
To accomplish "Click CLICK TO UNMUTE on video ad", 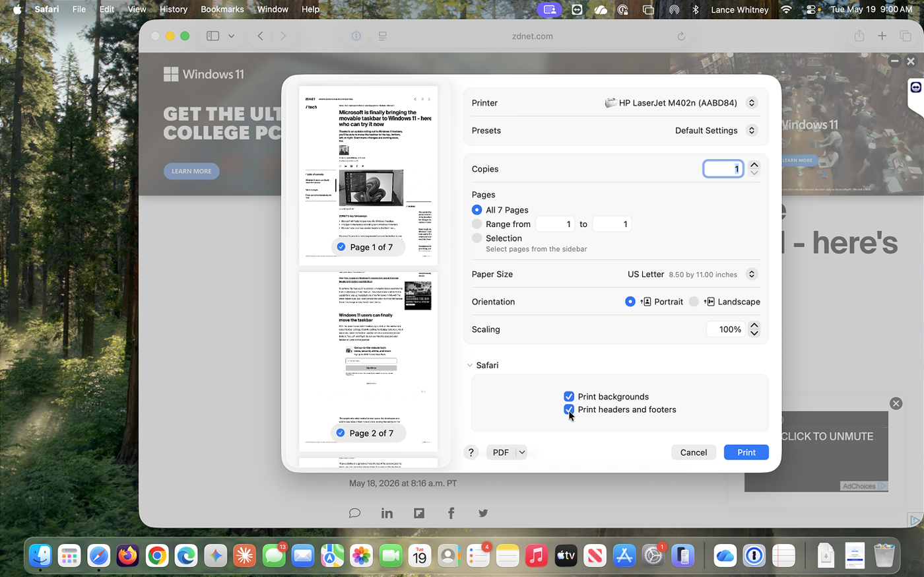I will (827, 436).
